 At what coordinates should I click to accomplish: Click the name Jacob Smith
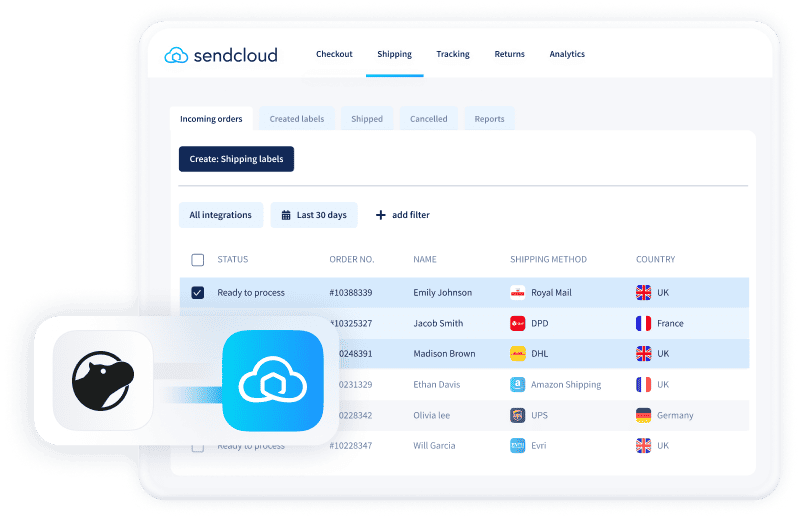coord(438,323)
